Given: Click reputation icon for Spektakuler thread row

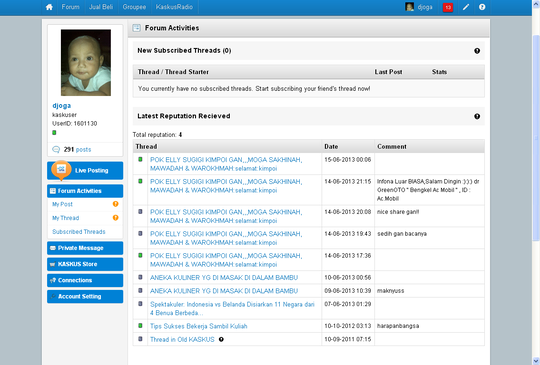Looking at the screenshot, I should [x=140, y=304].
